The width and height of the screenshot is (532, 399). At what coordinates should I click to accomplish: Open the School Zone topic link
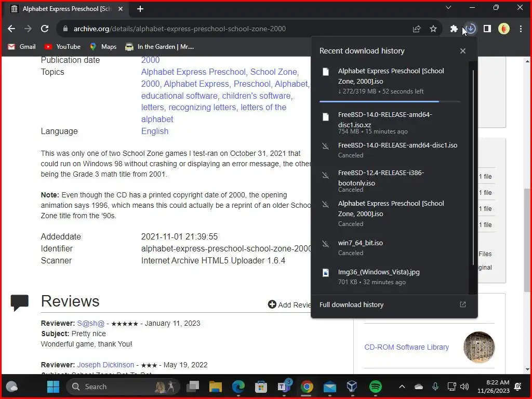pyautogui.click(x=273, y=72)
